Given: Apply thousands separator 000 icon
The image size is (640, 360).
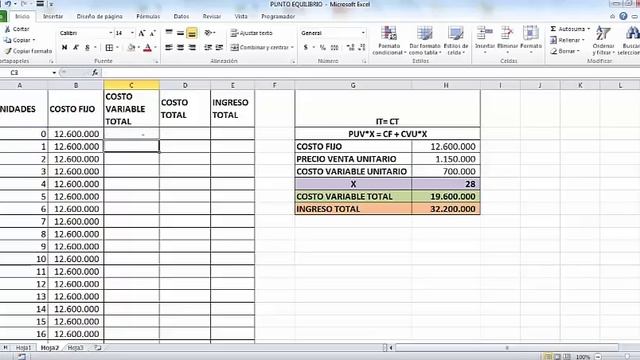Looking at the screenshot, I should tap(334, 48).
